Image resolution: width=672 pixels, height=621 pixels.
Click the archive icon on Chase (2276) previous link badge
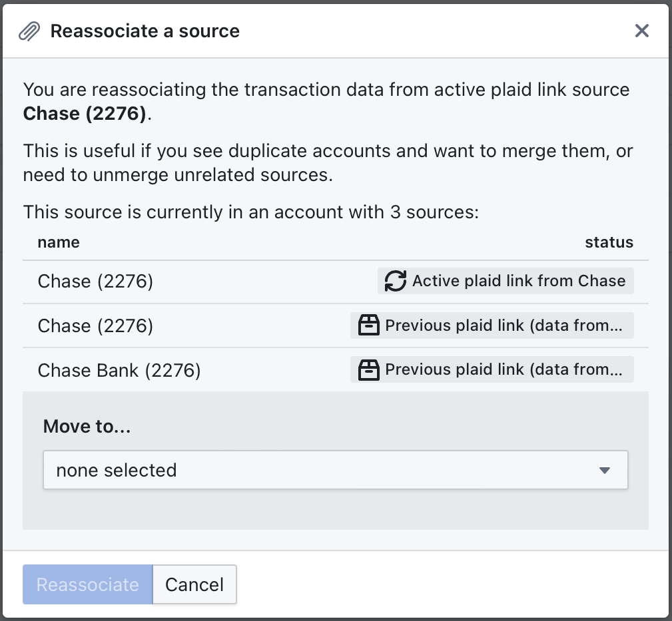[x=368, y=325]
